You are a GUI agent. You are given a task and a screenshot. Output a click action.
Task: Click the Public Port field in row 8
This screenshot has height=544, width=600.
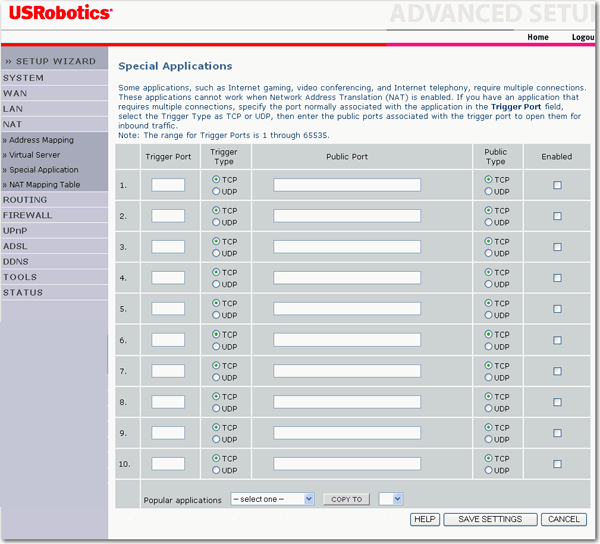[347, 402]
